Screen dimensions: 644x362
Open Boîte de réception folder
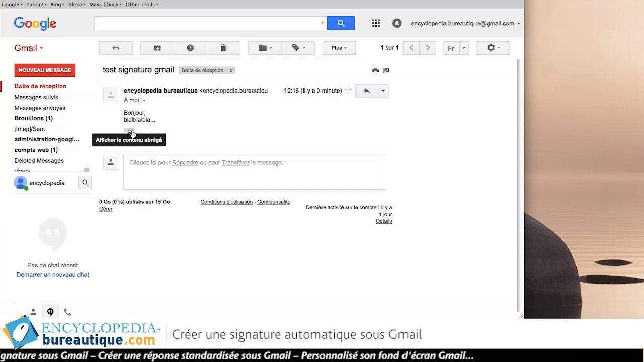pyautogui.click(x=40, y=86)
